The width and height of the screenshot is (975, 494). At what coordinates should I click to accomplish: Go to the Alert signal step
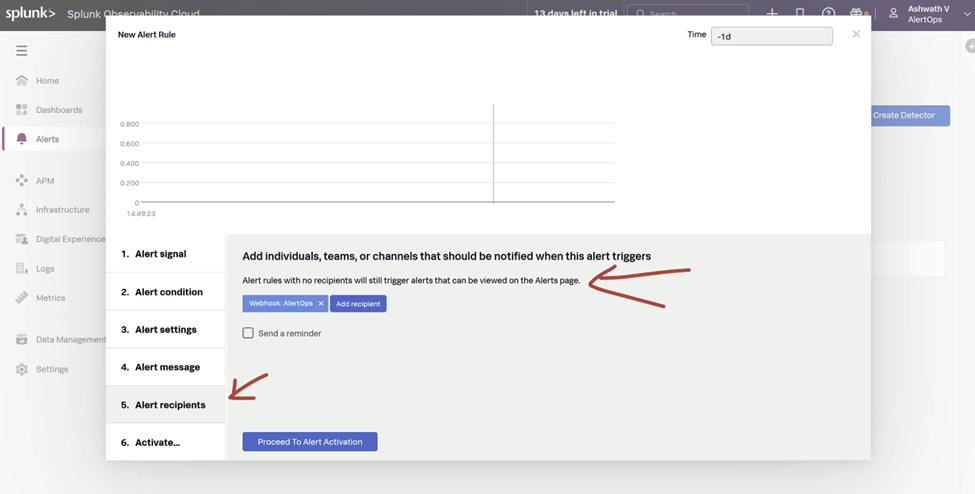(x=160, y=254)
